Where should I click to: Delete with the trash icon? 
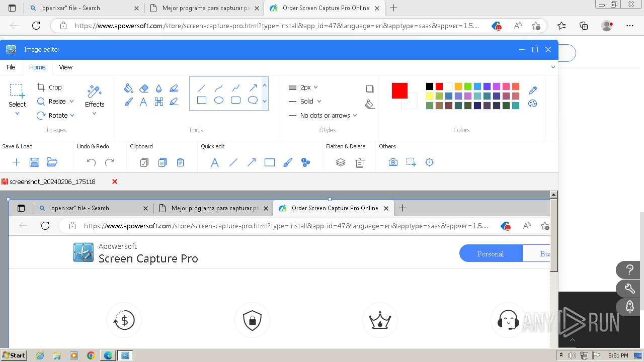click(x=359, y=162)
